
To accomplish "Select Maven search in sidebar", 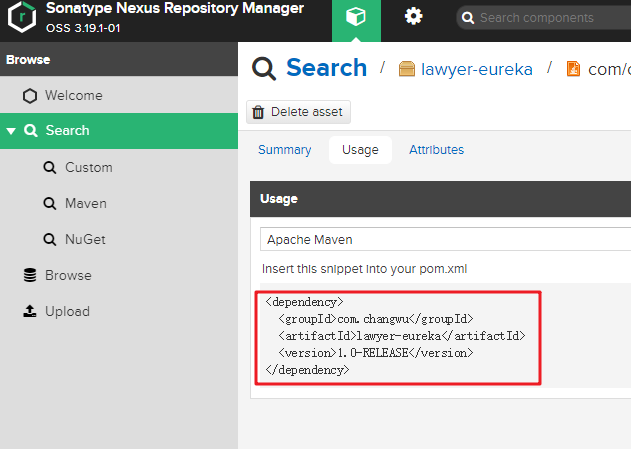I will coord(85,203).
